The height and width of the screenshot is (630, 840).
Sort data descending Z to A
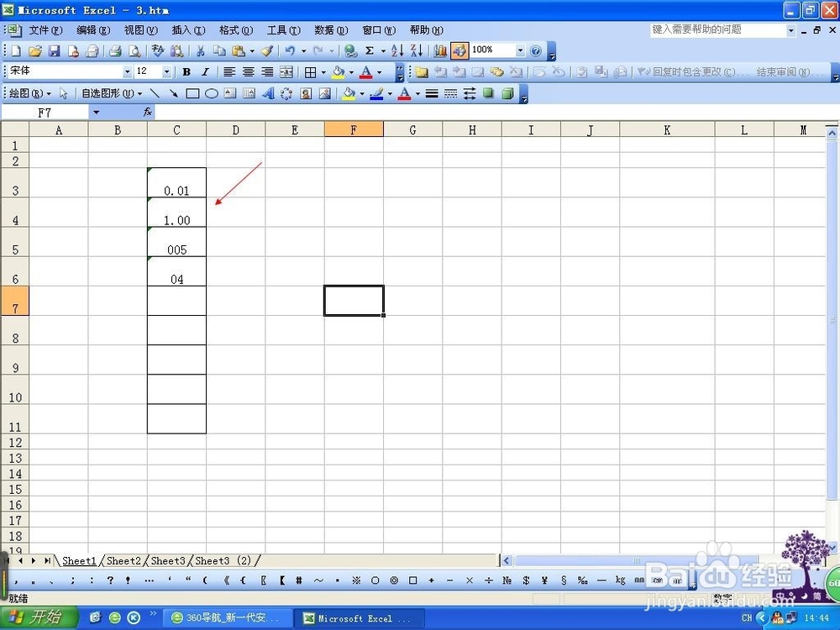pos(417,51)
